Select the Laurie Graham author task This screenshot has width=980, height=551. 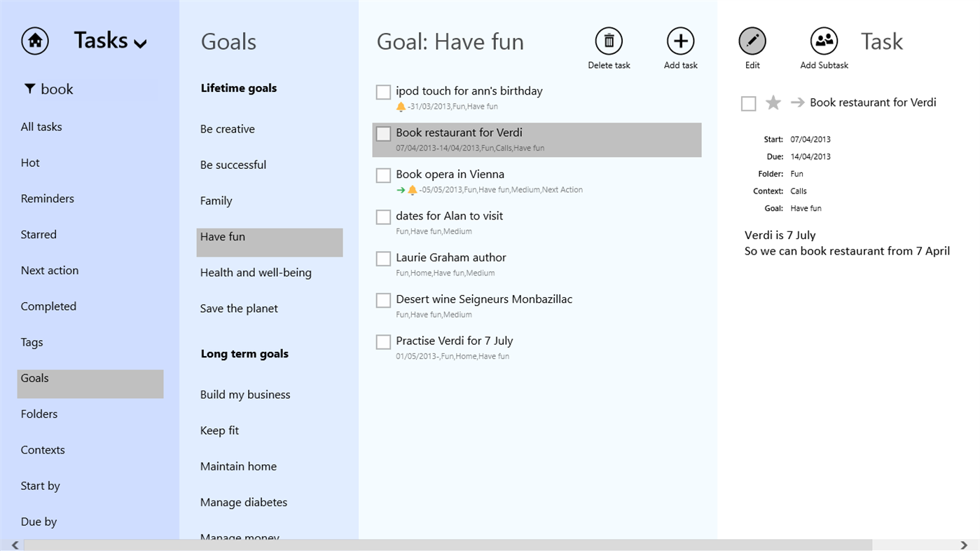pyautogui.click(x=451, y=258)
